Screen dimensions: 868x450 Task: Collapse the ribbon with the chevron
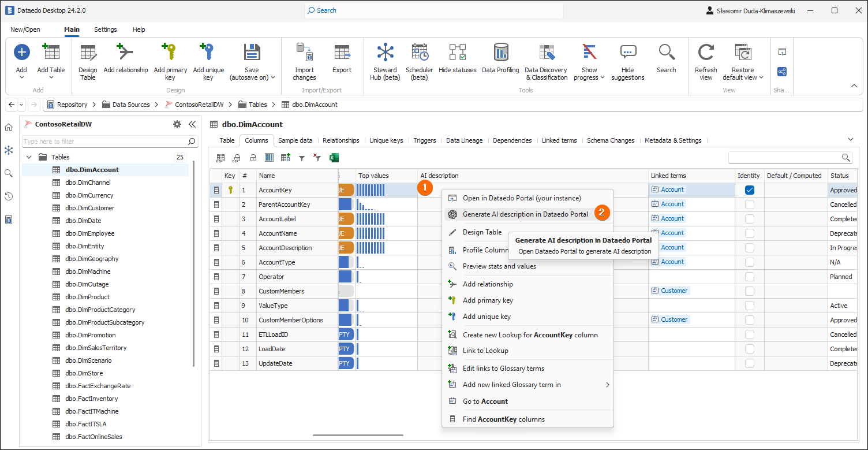(x=854, y=86)
